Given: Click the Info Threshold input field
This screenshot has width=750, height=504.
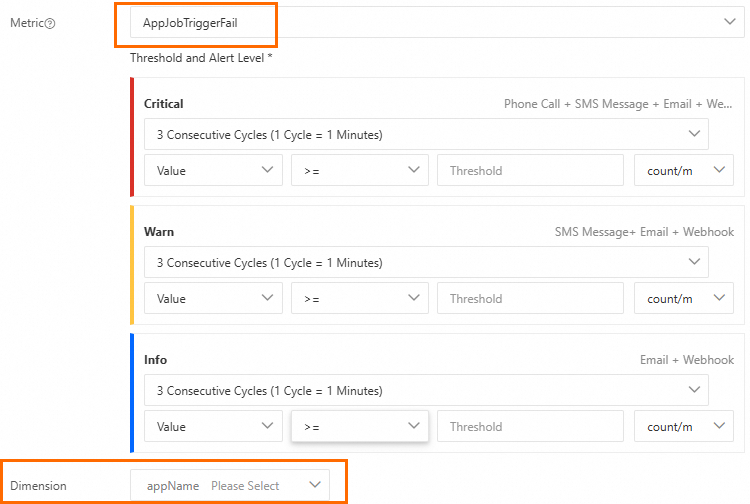Looking at the screenshot, I should pyautogui.click(x=530, y=426).
